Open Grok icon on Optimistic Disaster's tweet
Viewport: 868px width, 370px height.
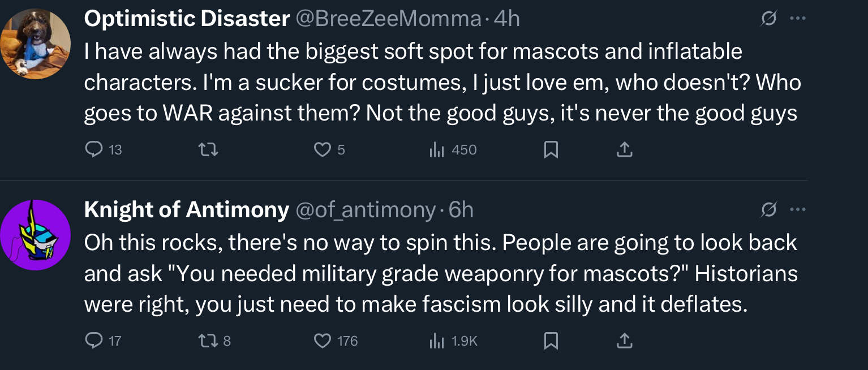768,19
